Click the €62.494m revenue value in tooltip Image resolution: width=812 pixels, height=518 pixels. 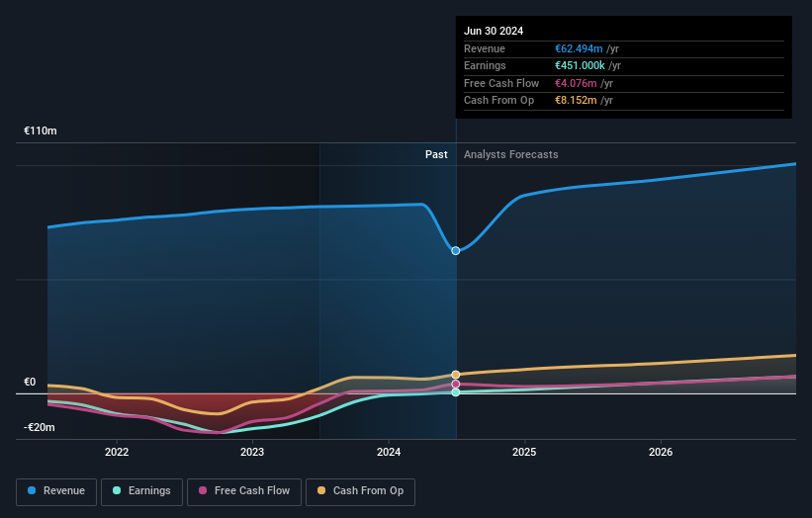[579, 48]
